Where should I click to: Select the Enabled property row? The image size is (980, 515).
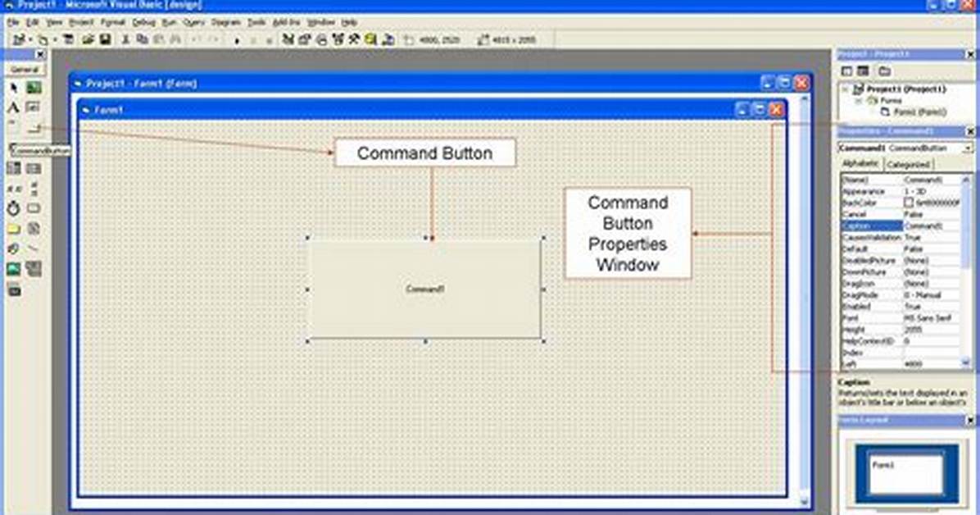click(900, 307)
